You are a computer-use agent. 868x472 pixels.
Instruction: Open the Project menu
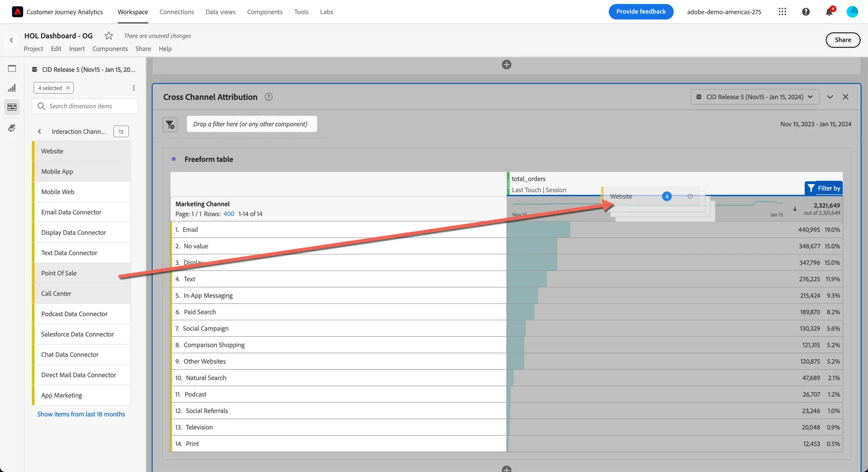[x=33, y=48]
